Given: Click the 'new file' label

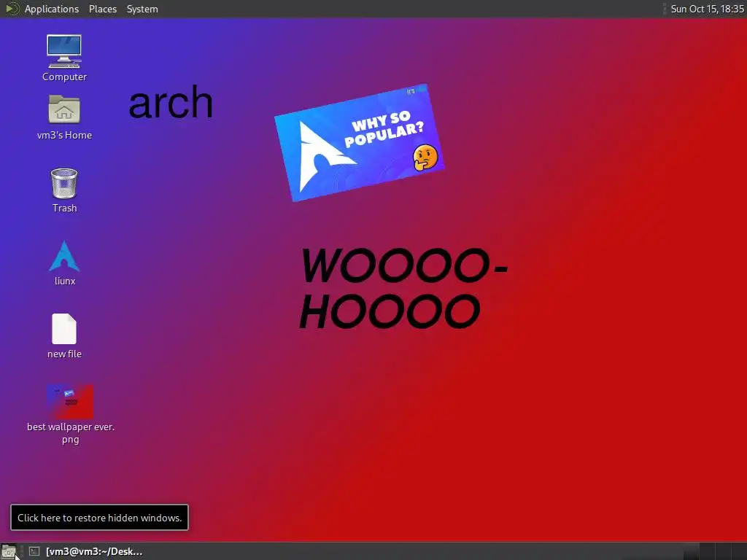Looking at the screenshot, I should pyautogui.click(x=64, y=354).
